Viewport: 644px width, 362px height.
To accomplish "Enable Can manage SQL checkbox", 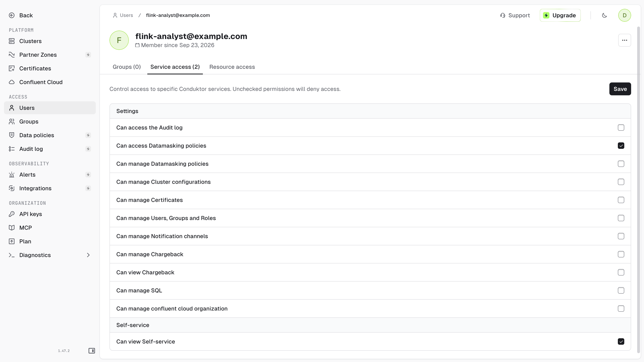I will (x=621, y=291).
